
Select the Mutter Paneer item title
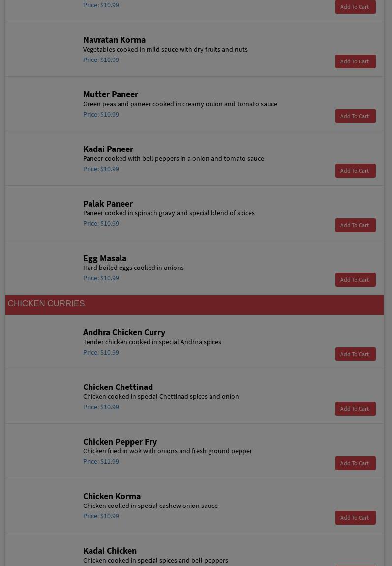point(110,94)
